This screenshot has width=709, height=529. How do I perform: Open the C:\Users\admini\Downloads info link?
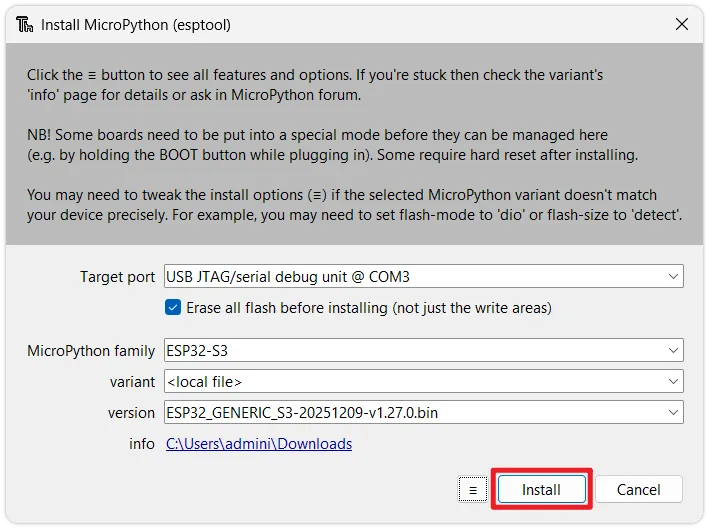[258, 444]
